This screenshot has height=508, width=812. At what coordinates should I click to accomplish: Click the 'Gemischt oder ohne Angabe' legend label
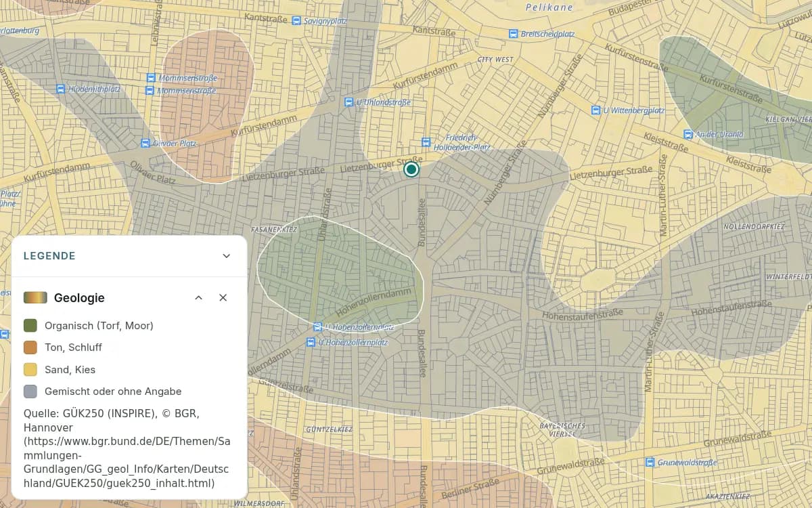click(113, 391)
